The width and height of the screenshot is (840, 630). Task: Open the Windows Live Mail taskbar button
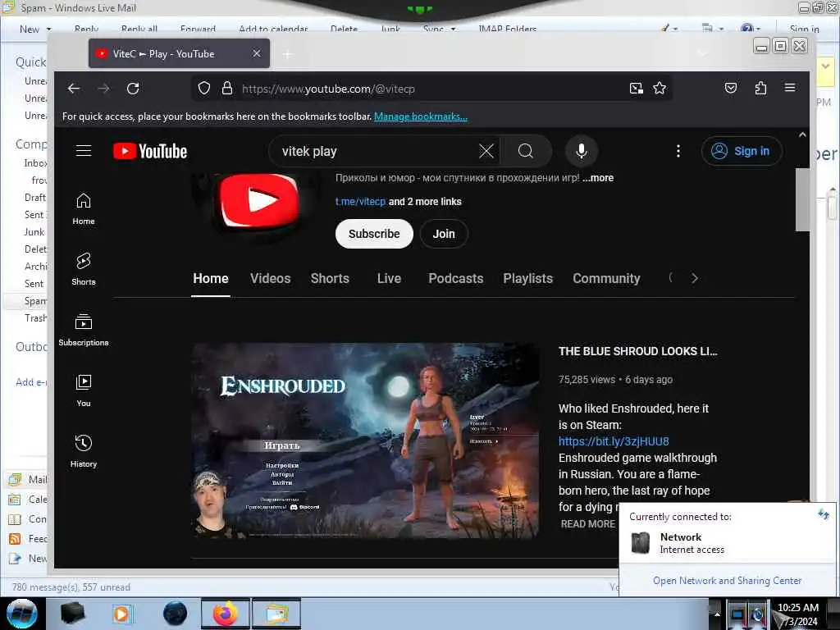[276, 614]
